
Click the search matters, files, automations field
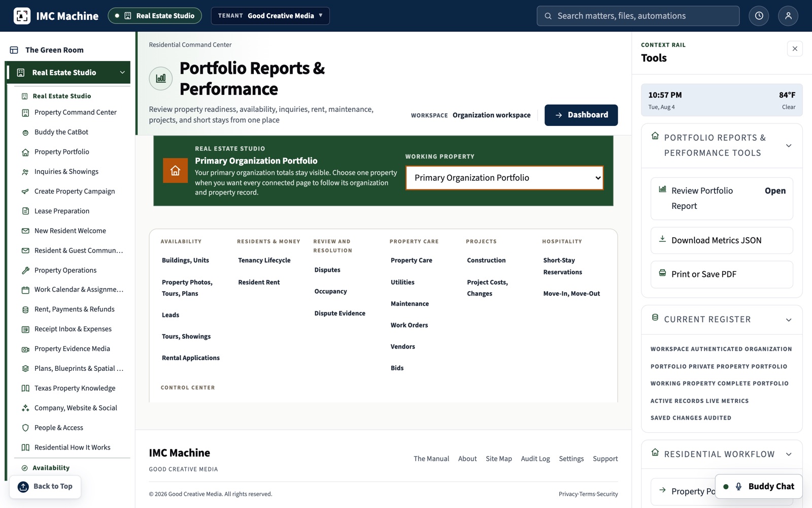click(638, 16)
